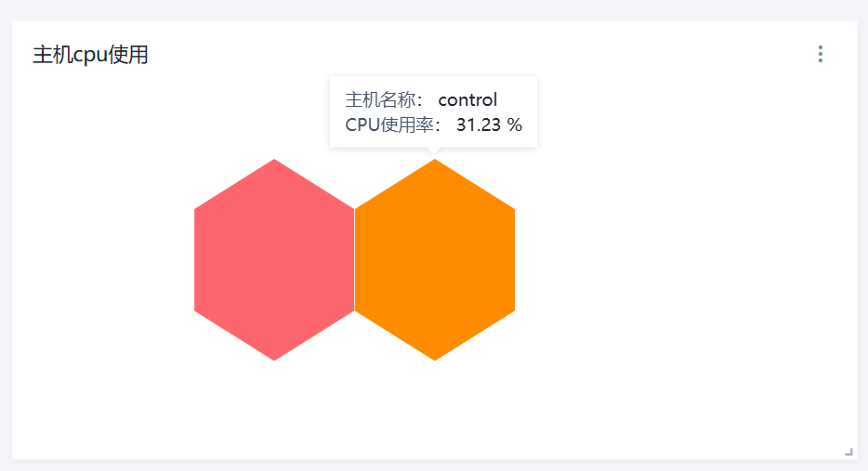The height and width of the screenshot is (471, 868).
Task: Click the red host hexagon
Action: tap(274, 260)
